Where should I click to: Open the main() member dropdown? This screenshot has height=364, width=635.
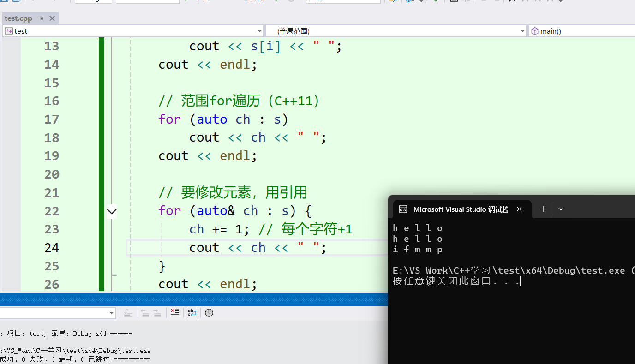(581, 31)
